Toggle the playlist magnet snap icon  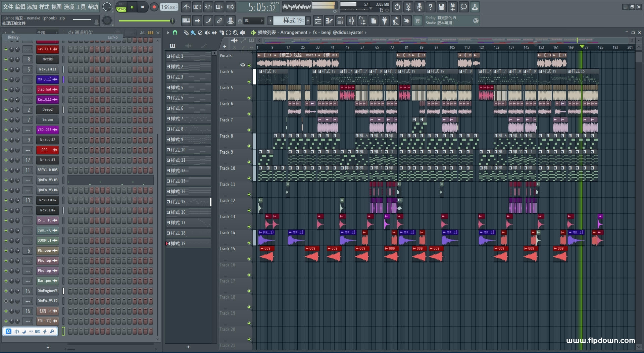click(175, 33)
